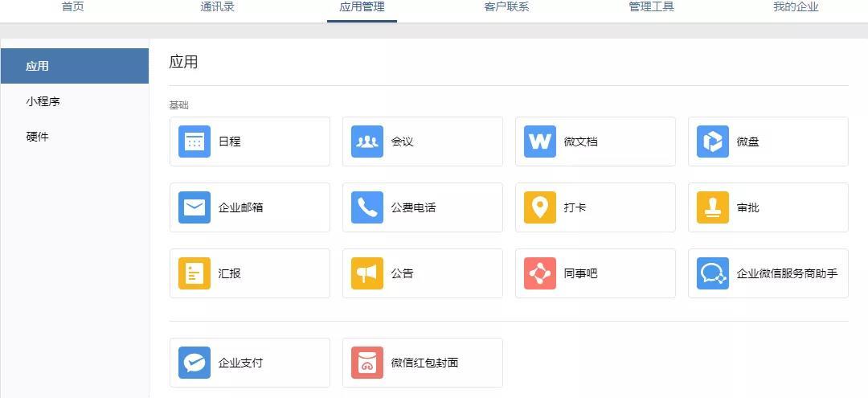Open the 打卡 location pin icon
868x398 pixels.
coord(540,207)
